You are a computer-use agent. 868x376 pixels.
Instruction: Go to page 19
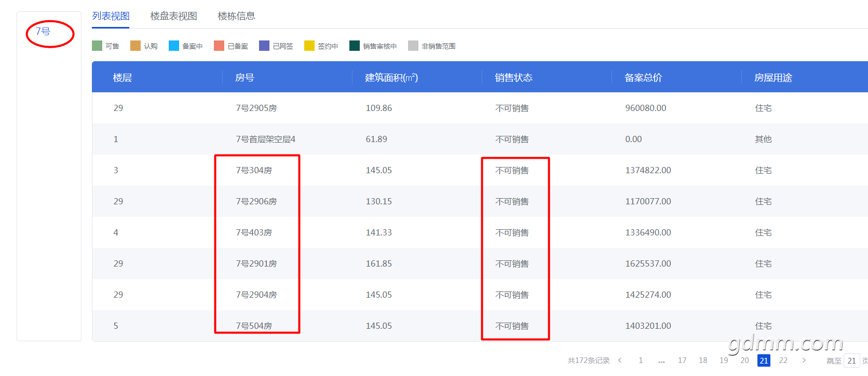tap(724, 360)
